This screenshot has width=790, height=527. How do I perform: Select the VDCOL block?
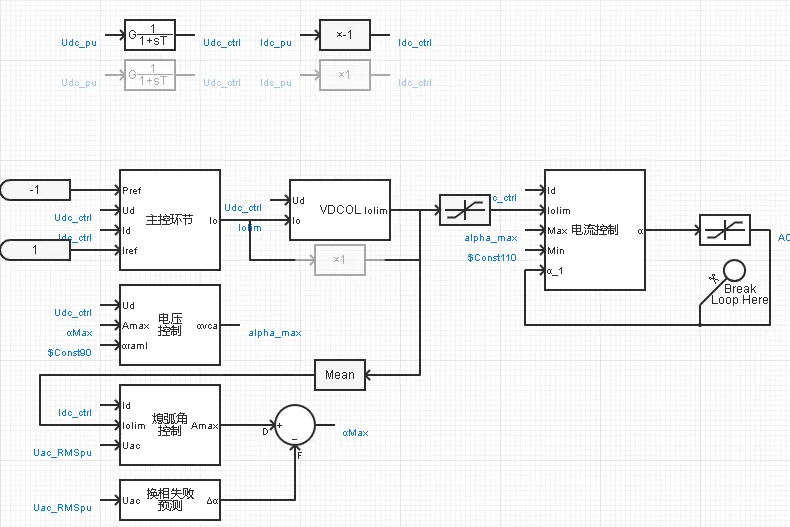click(339, 211)
